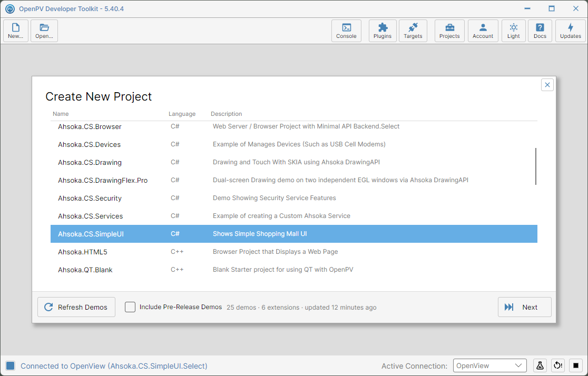Viewport: 588px width, 376px height.
Task: Select Ahsoka.CS.Security demo row
Action: [293, 198]
